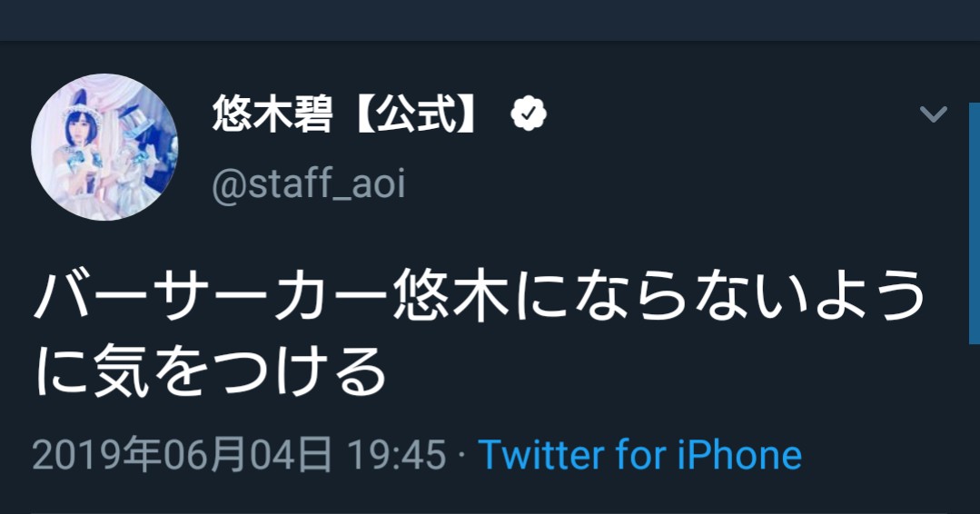Click the Twitter for iPhone source link
This screenshot has height=514, width=980.
(639, 454)
